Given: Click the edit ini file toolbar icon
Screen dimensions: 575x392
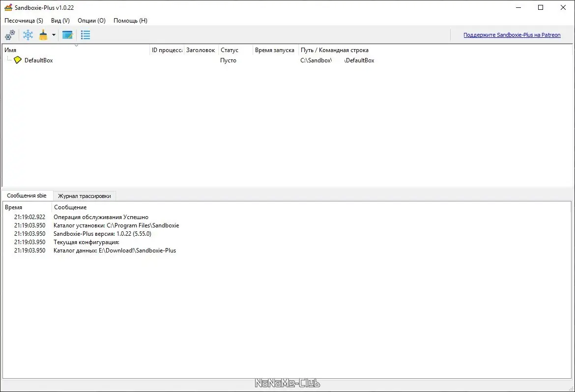Looking at the screenshot, I should (x=67, y=35).
